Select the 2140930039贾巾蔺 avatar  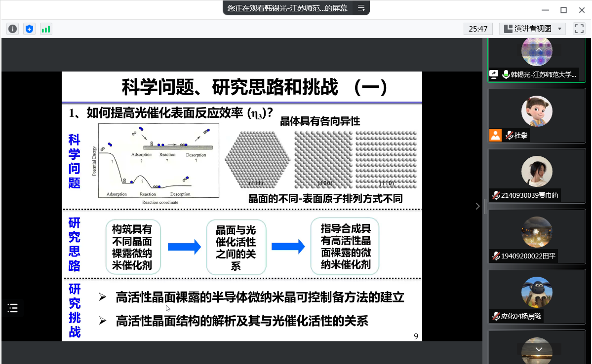pyautogui.click(x=537, y=171)
